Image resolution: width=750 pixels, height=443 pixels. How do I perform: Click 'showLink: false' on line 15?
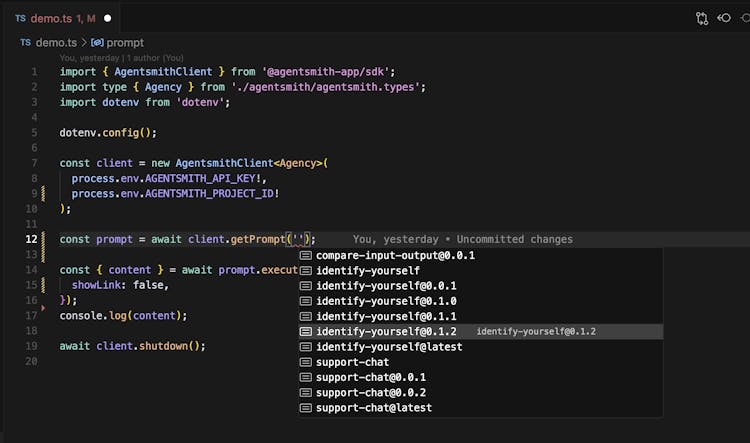[x=118, y=285]
